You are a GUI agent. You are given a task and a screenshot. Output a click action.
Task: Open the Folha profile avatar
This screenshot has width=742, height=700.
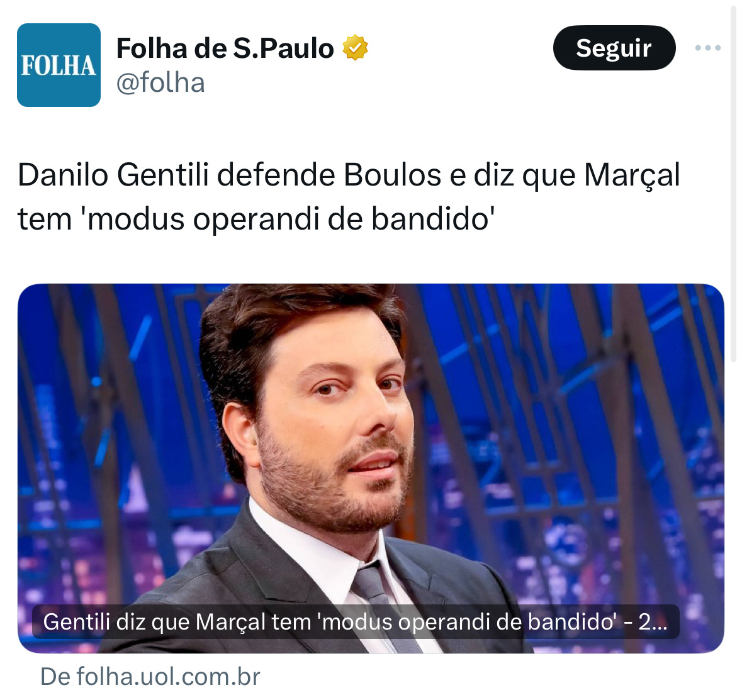59,65
